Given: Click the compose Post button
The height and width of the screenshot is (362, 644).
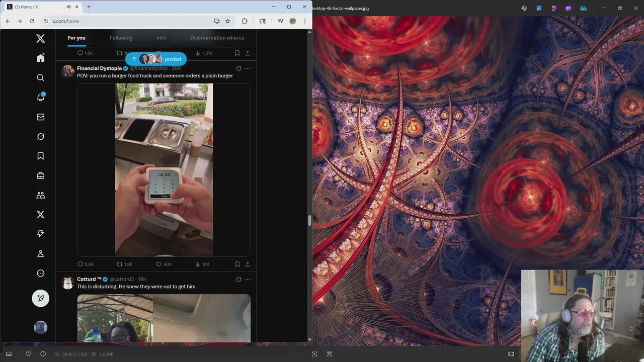Looking at the screenshot, I should pos(41,298).
